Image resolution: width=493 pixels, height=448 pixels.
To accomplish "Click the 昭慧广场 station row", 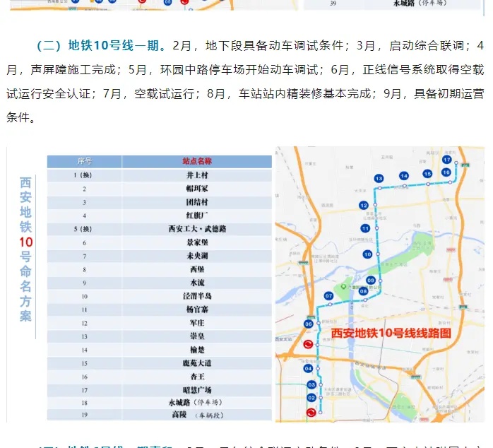I will point(197,389).
